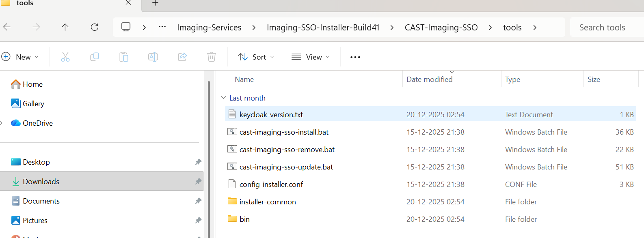
Task: Navigate back with the back arrow
Action: (x=7, y=27)
